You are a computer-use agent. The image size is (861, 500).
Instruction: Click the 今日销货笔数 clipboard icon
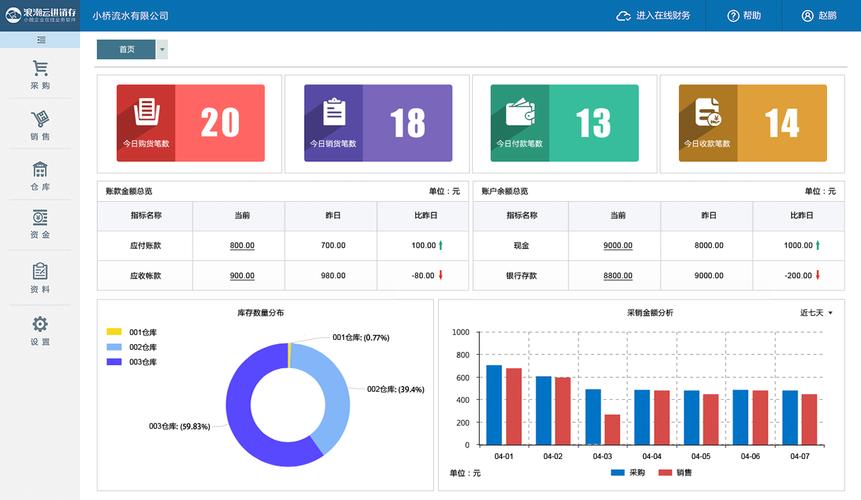pos(334,112)
